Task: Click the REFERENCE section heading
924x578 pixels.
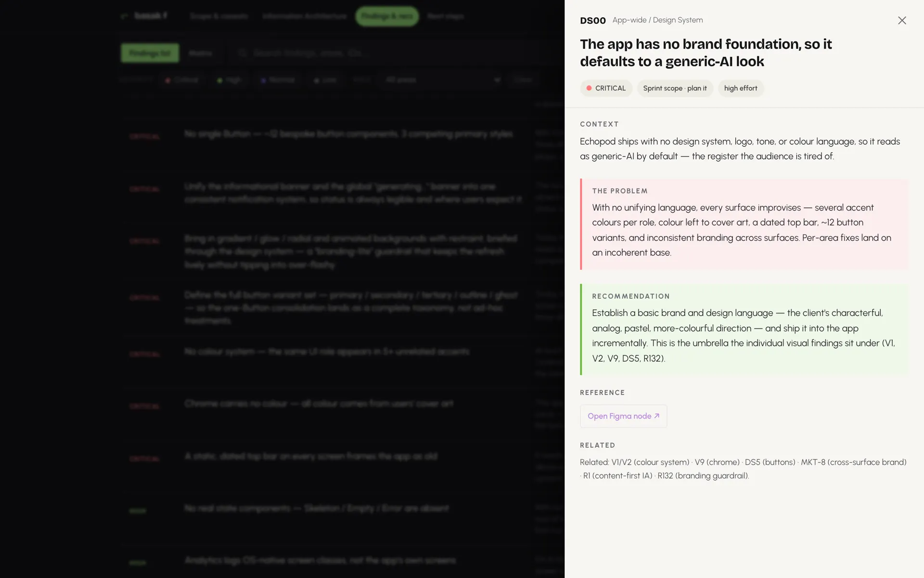Action: (x=602, y=393)
